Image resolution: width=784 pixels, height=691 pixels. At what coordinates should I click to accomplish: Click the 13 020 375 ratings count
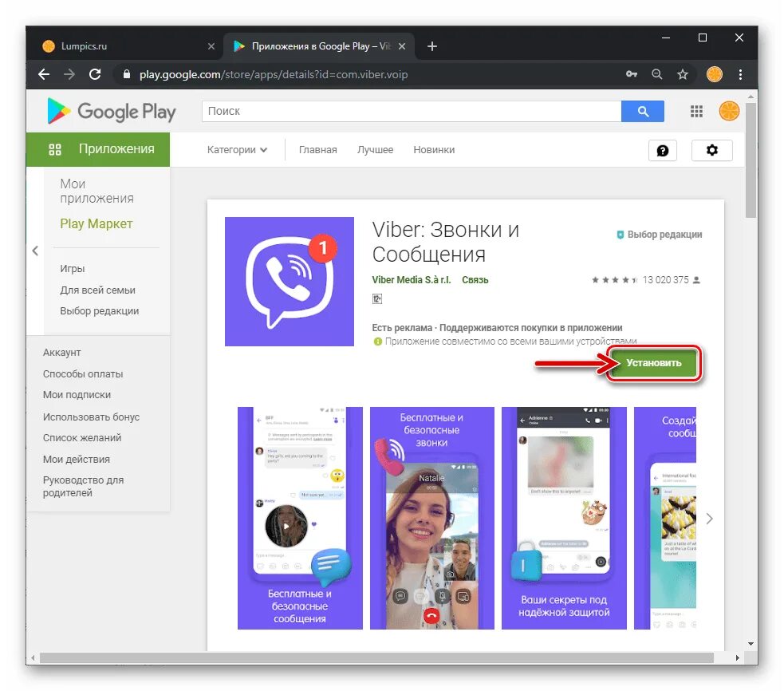[665, 280]
